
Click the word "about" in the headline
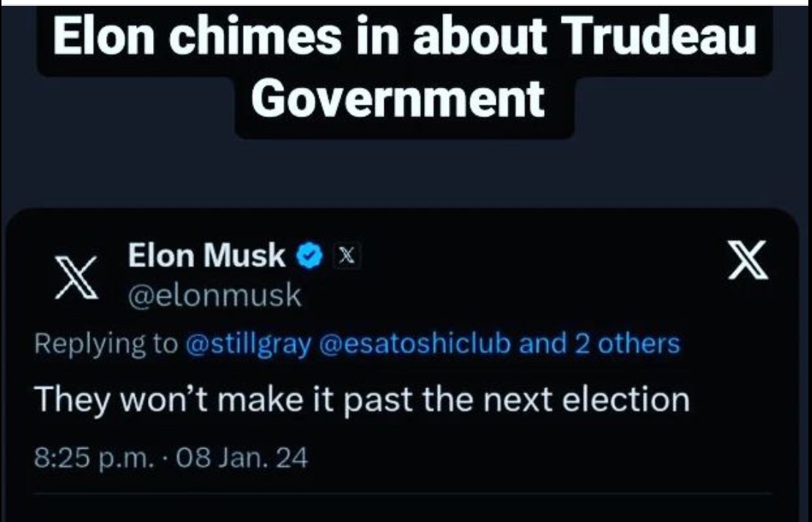[x=480, y=37]
